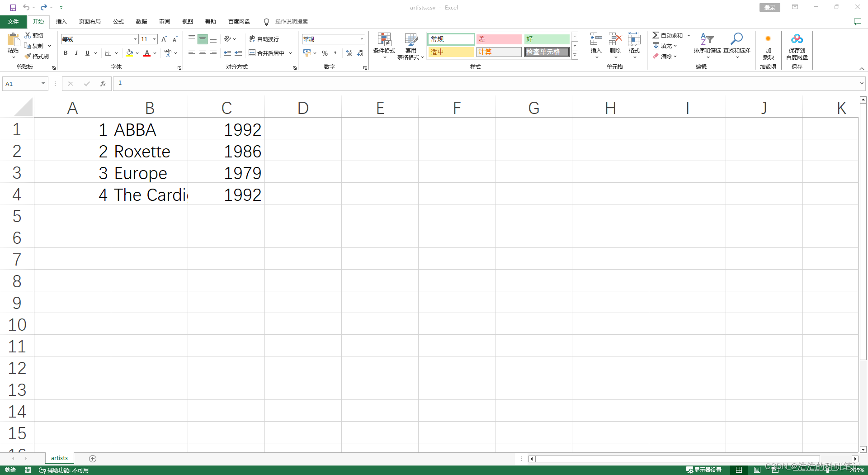Apply the Bad (差) cell style
The height and width of the screenshot is (475, 868).
coord(499,39)
